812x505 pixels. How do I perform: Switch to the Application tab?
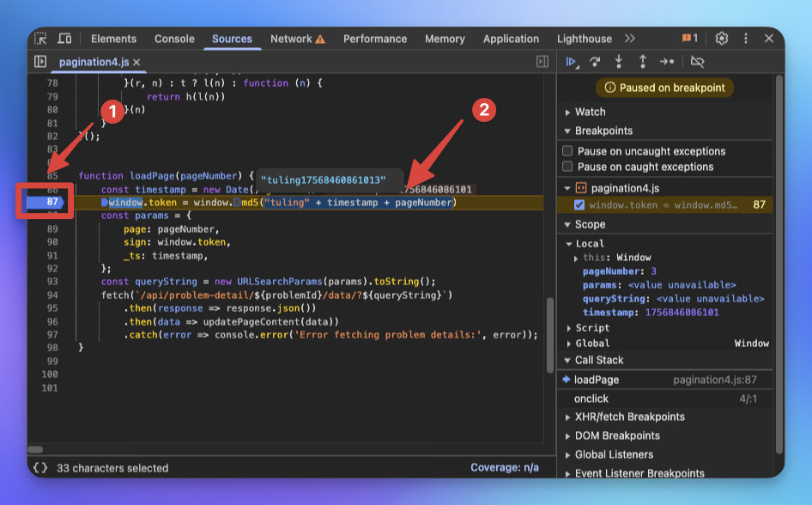511,39
